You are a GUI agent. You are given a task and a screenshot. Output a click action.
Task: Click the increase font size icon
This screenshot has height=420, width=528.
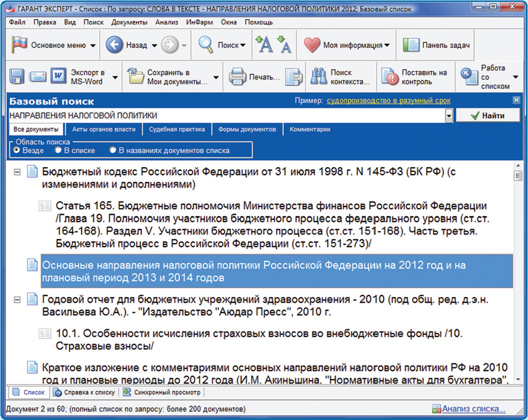(263, 45)
